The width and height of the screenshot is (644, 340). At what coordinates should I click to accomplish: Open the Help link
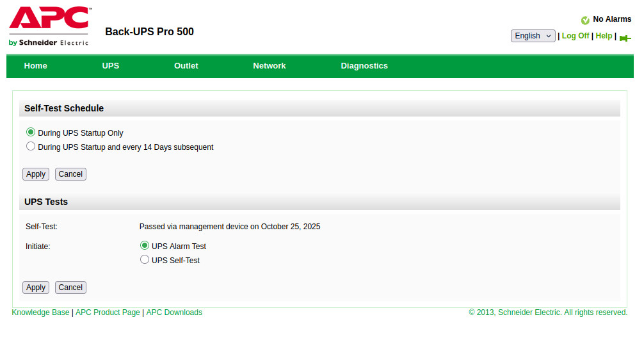coord(604,36)
